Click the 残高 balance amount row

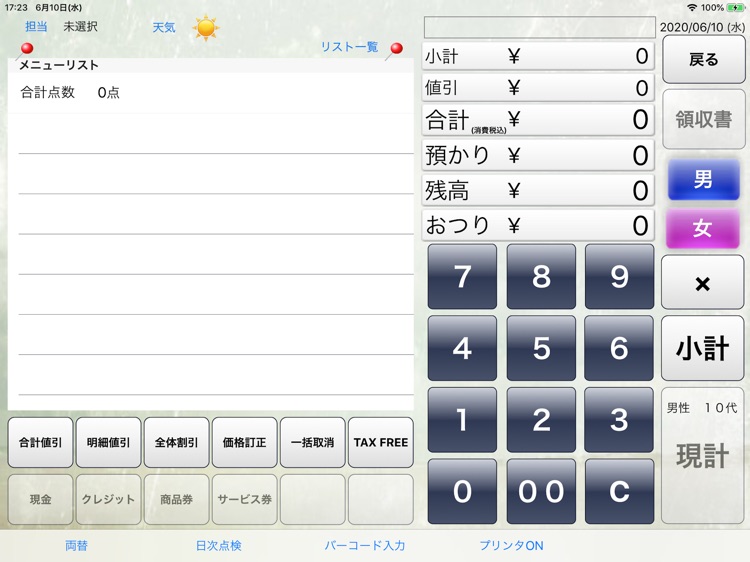coord(538,190)
